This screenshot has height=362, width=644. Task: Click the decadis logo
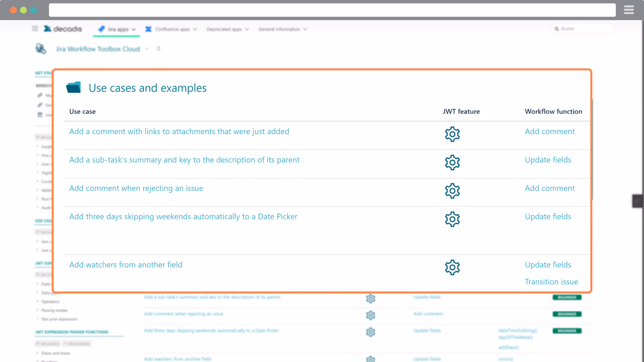(63, 29)
